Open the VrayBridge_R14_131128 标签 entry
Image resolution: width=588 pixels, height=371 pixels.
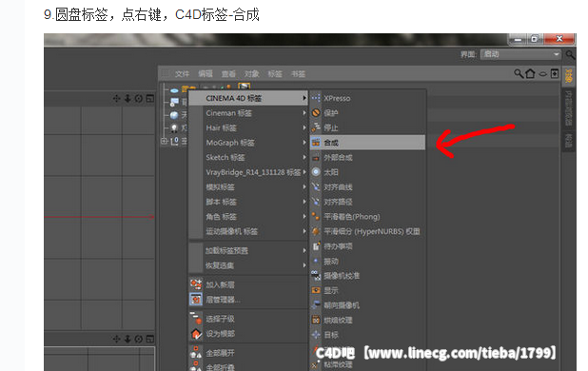248,172
